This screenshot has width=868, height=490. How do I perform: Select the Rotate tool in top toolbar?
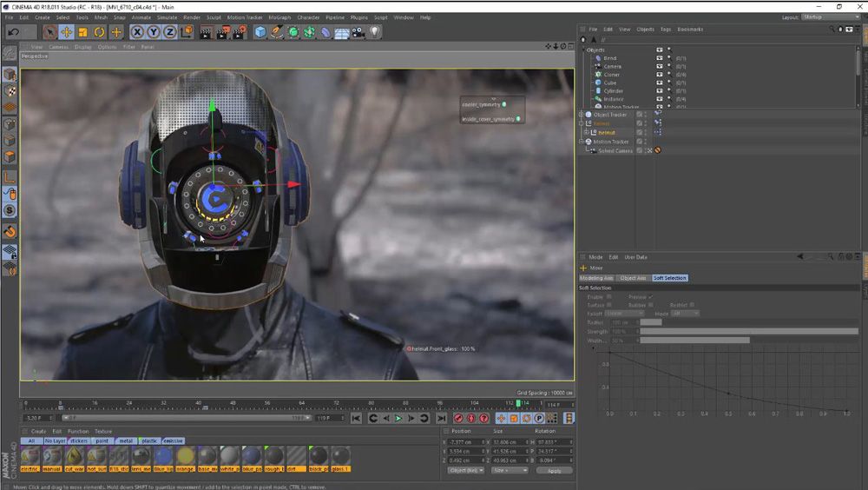pyautogui.click(x=99, y=32)
